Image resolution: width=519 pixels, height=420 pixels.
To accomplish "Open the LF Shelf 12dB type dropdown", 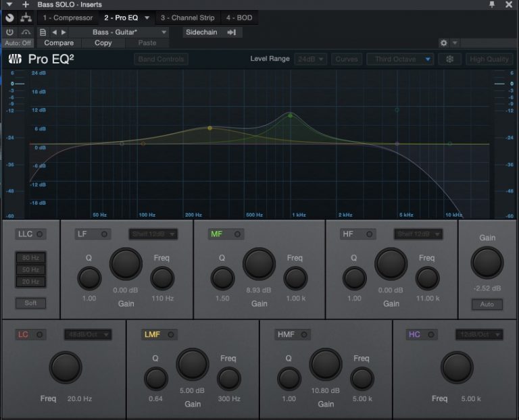I will coord(153,234).
